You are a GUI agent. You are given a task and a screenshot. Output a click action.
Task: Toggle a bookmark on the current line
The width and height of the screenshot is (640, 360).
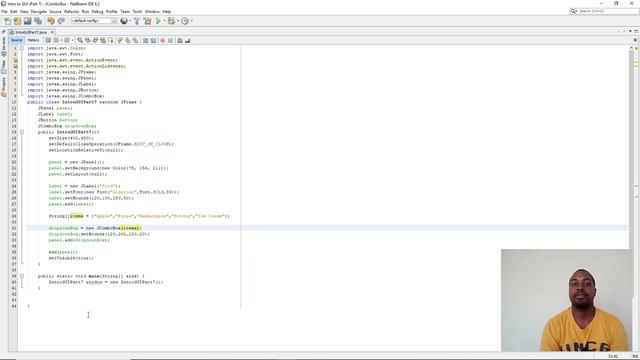pyautogui.click(x=135, y=40)
